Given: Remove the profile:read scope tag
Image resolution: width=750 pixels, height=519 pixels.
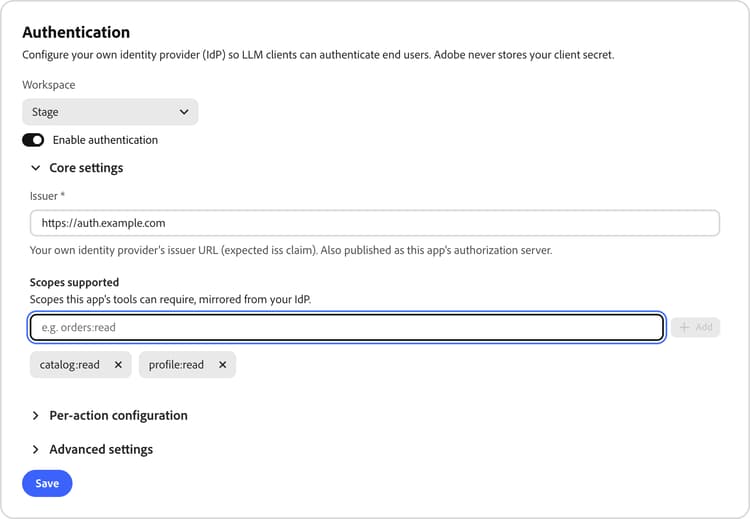Looking at the screenshot, I should [x=222, y=364].
